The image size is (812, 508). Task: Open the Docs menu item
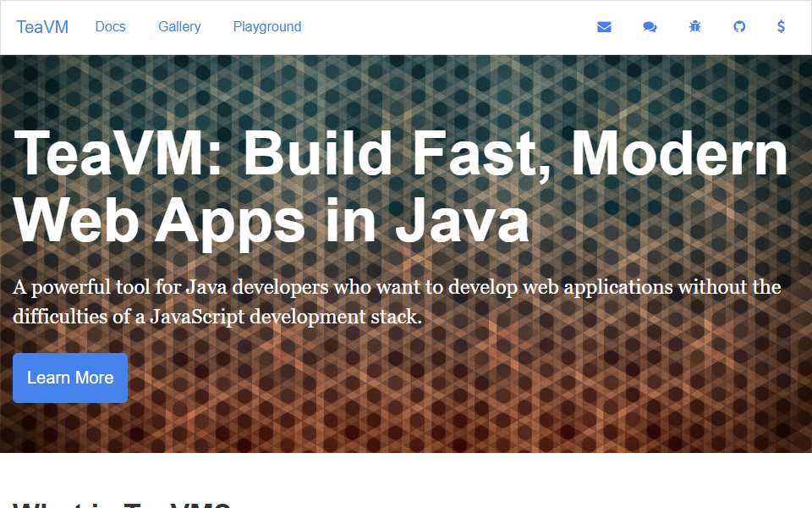[110, 27]
